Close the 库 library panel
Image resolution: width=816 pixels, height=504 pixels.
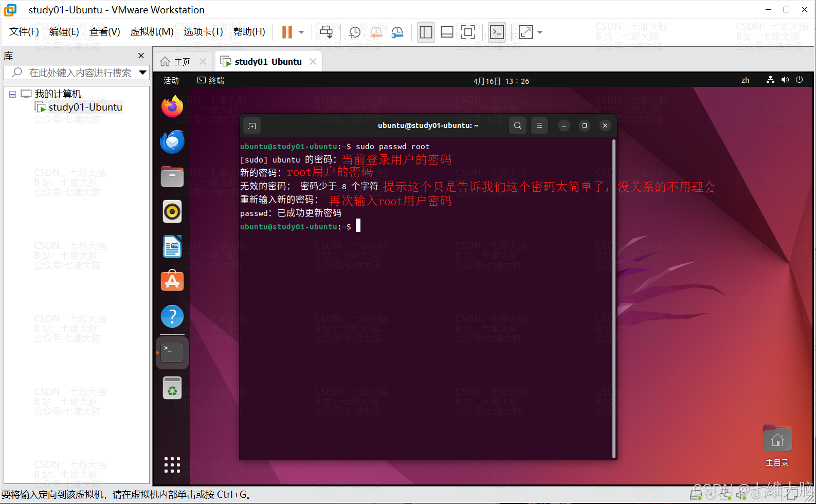pyautogui.click(x=141, y=56)
